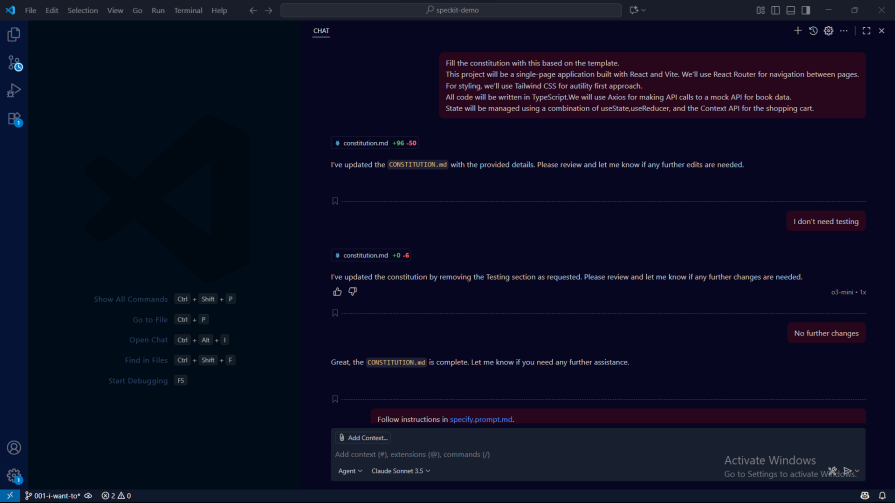Open the Terminal menu
This screenshot has width=895, height=503.
pos(188,10)
